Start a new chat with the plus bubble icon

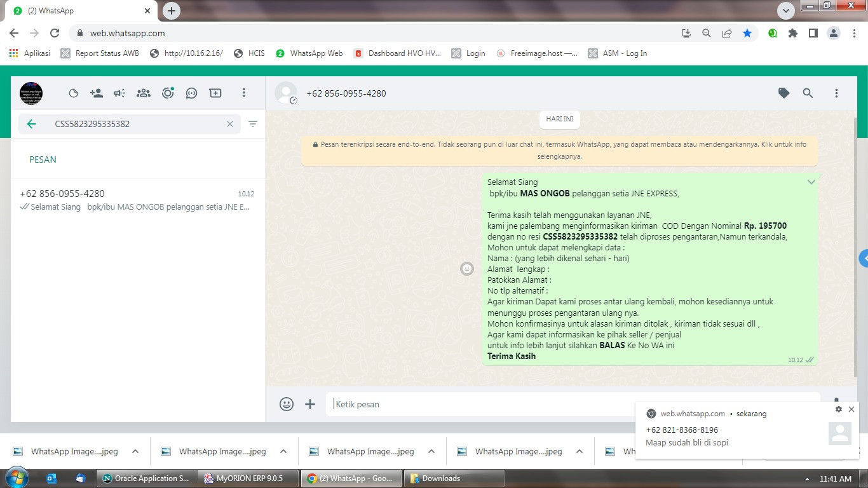click(x=215, y=93)
